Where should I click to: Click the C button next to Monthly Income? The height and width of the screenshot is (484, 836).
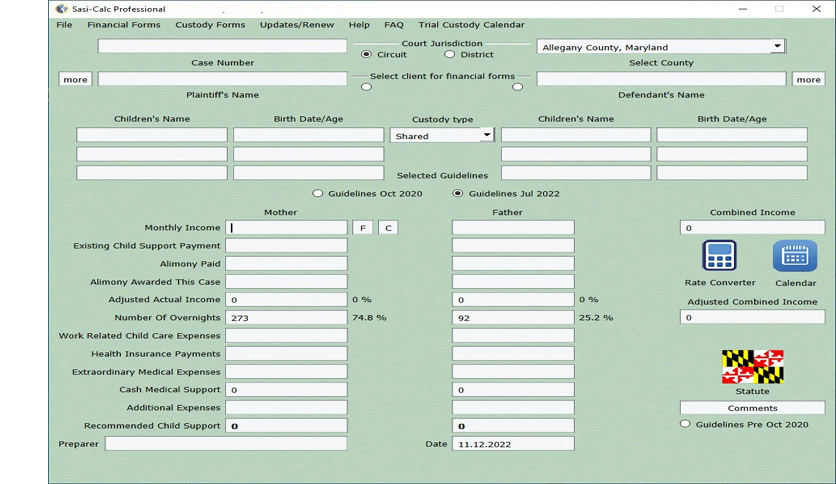tap(388, 228)
